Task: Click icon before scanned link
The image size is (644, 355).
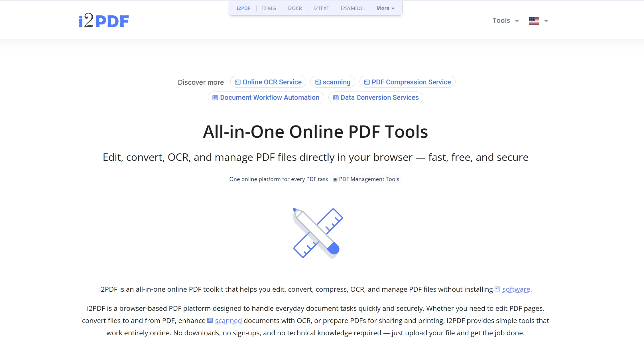Action: click(210, 320)
